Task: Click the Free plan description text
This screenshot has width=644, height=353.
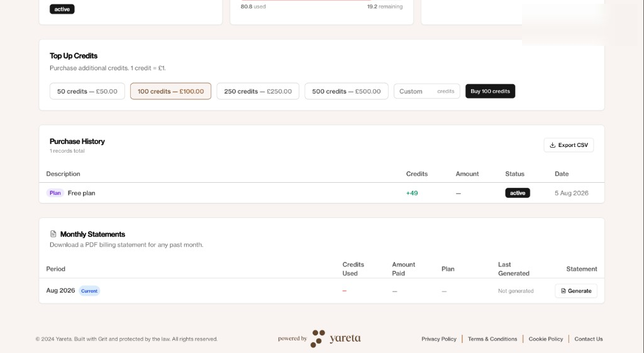Action: click(x=81, y=193)
